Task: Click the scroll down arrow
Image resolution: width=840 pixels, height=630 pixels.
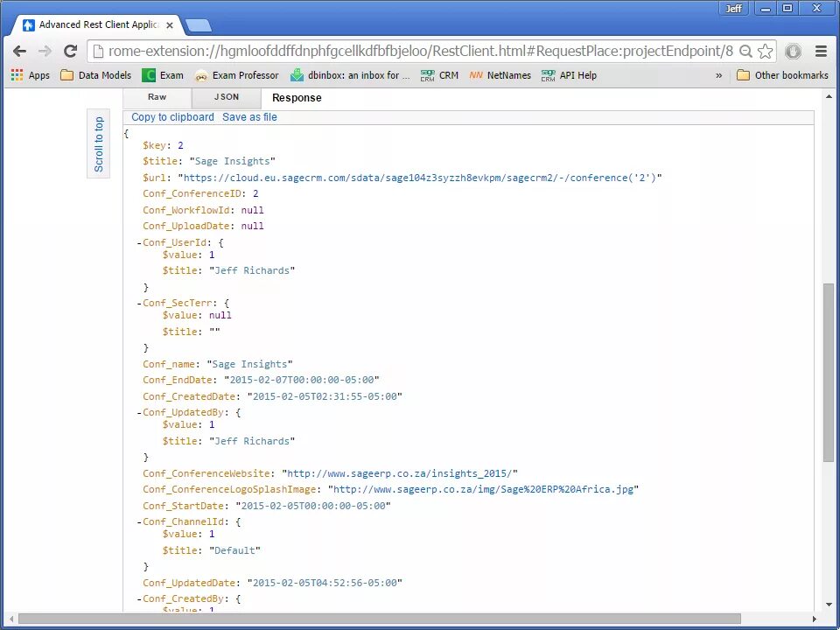Action: point(829,605)
